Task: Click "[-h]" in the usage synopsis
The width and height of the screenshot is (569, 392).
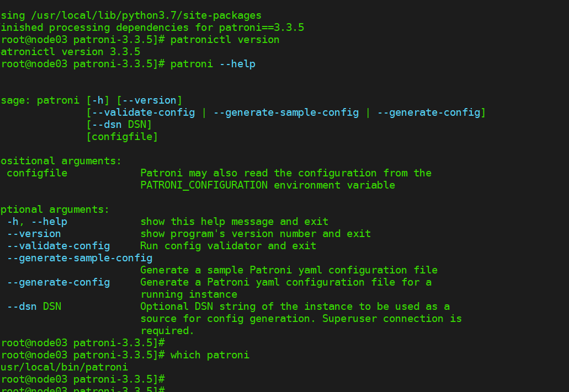Action: point(98,100)
